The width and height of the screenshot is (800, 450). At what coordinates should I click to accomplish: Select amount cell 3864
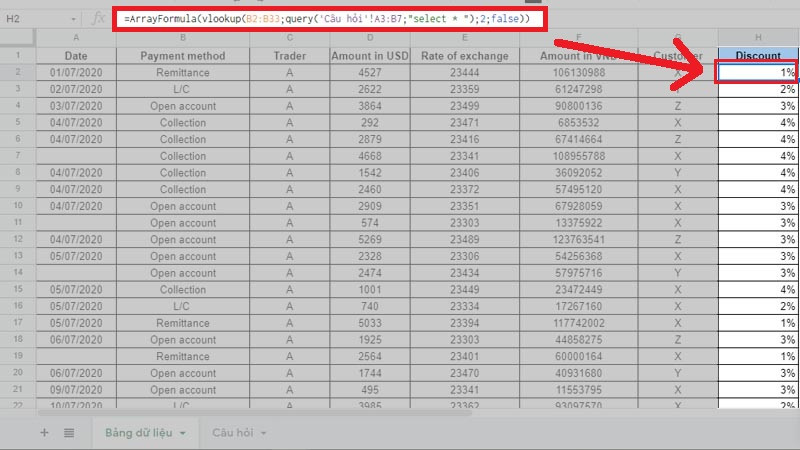(370, 106)
